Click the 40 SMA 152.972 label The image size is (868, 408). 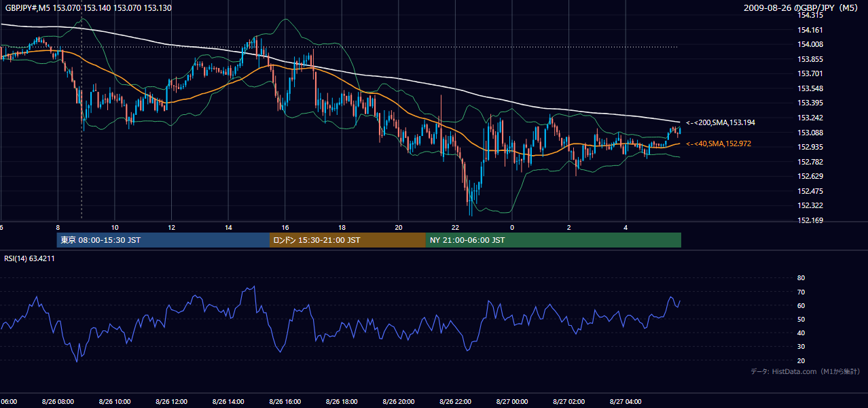pos(719,143)
